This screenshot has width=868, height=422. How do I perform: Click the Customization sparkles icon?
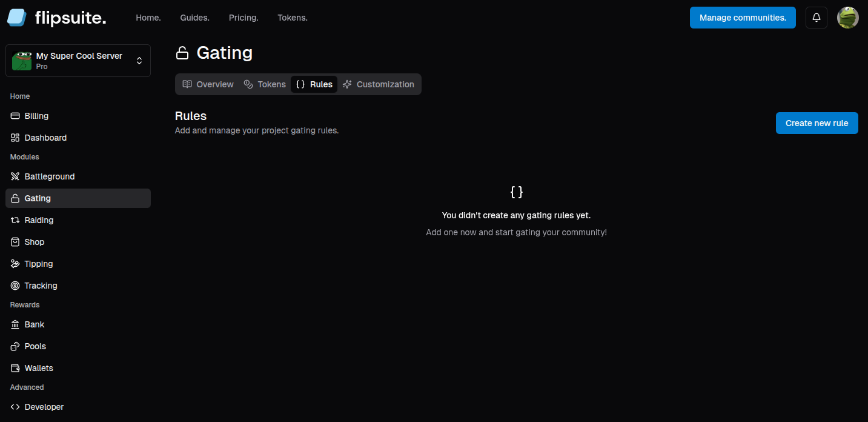[x=347, y=84]
